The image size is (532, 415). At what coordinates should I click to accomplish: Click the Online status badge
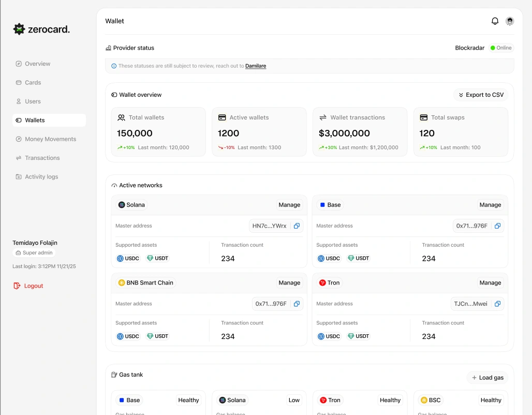click(x=501, y=48)
